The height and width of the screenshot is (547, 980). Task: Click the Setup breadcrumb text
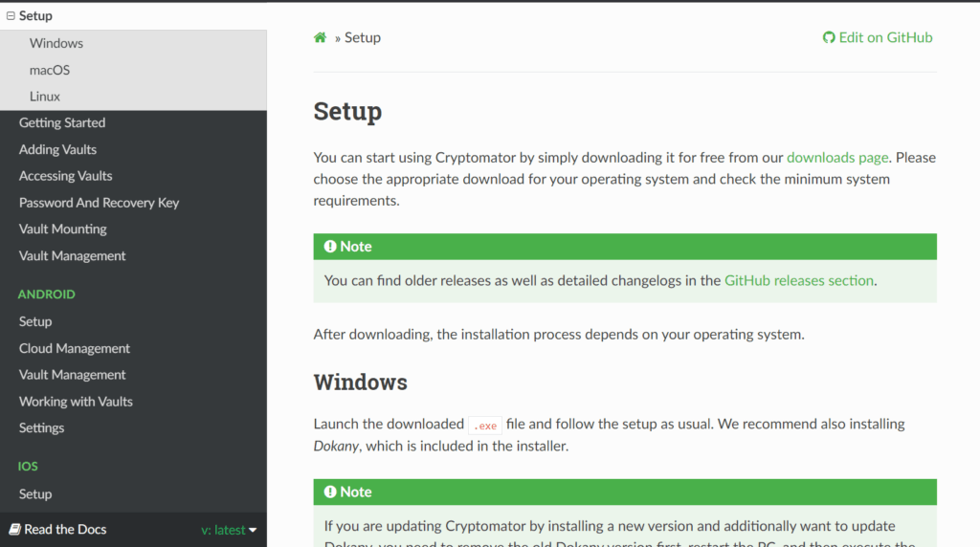click(363, 37)
